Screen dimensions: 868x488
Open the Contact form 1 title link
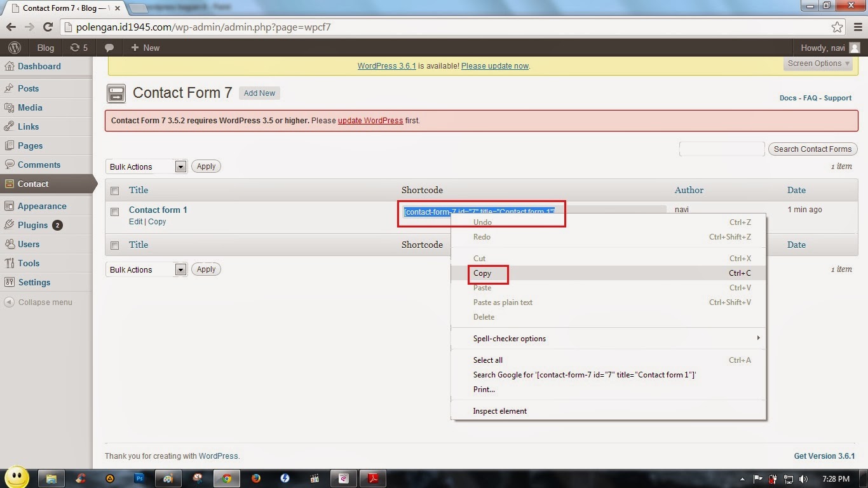click(x=158, y=210)
